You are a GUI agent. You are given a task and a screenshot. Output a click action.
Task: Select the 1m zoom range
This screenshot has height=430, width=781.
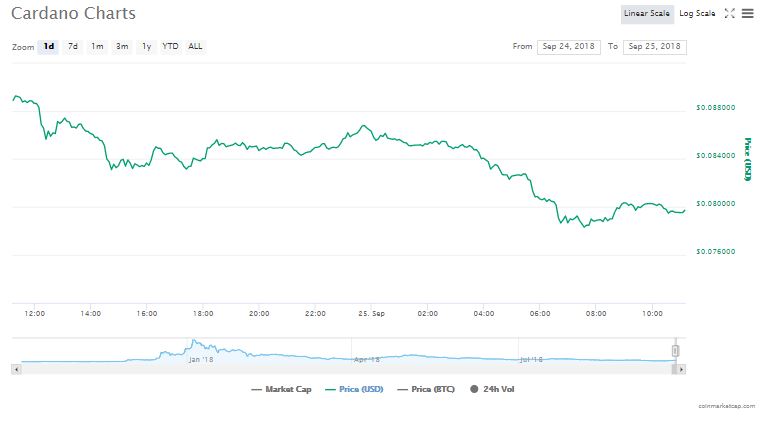coord(97,46)
